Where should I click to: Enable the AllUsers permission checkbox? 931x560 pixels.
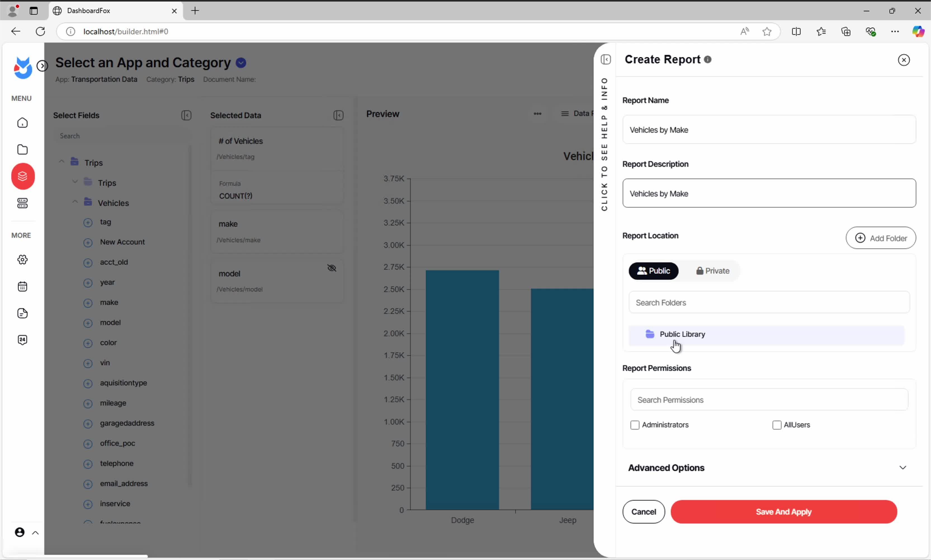tap(777, 425)
